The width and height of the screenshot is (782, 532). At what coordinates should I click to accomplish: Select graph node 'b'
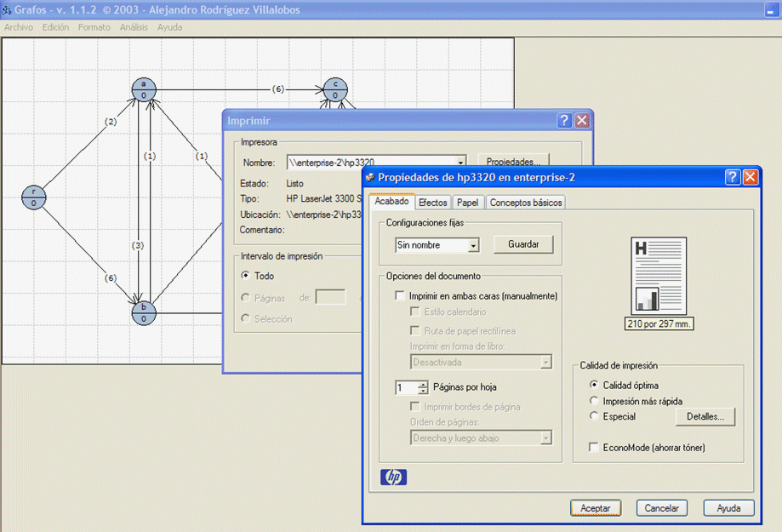[144, 312]
